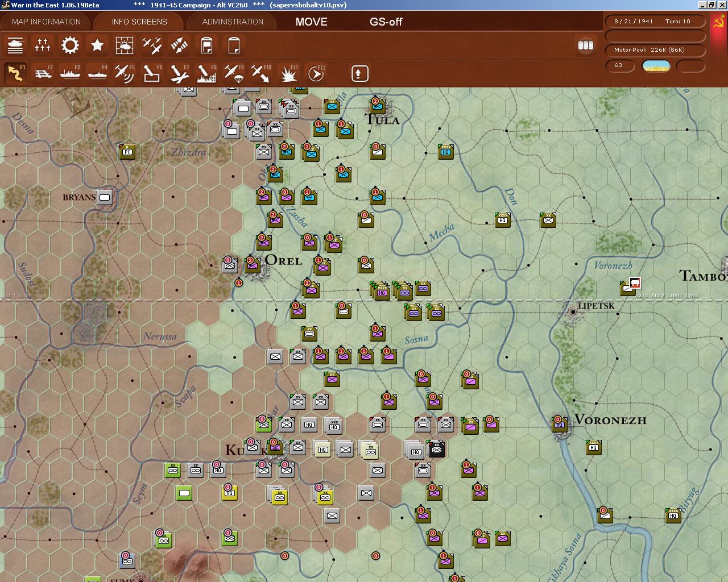Open the victory star icon
Viewport: 728px width, 582px height.
97,45
